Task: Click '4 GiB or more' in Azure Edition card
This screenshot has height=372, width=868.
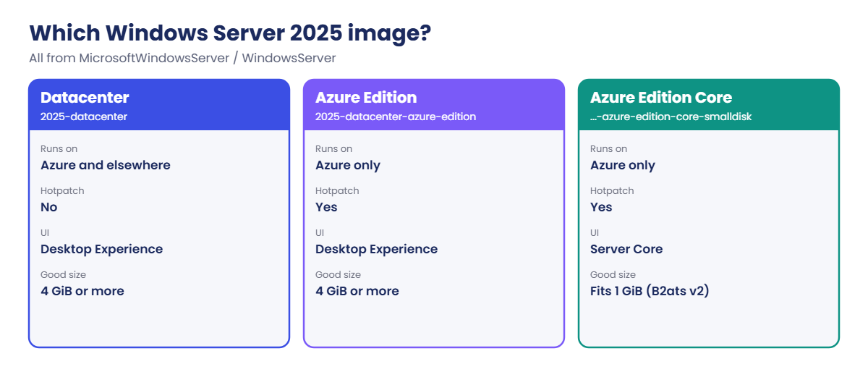Action: tap(357, 291)
